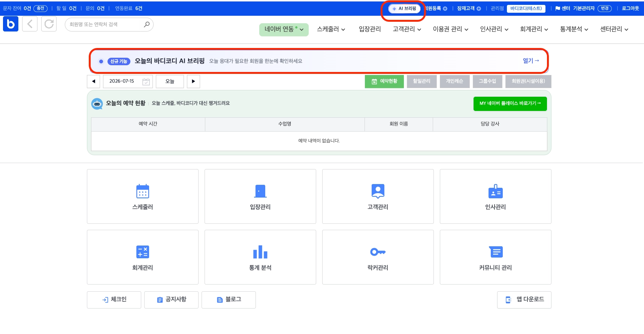Click the '예약 내역이 없습니다.' message
The width and height of the screenshot is (644, 334).
(x=319, y=141)
